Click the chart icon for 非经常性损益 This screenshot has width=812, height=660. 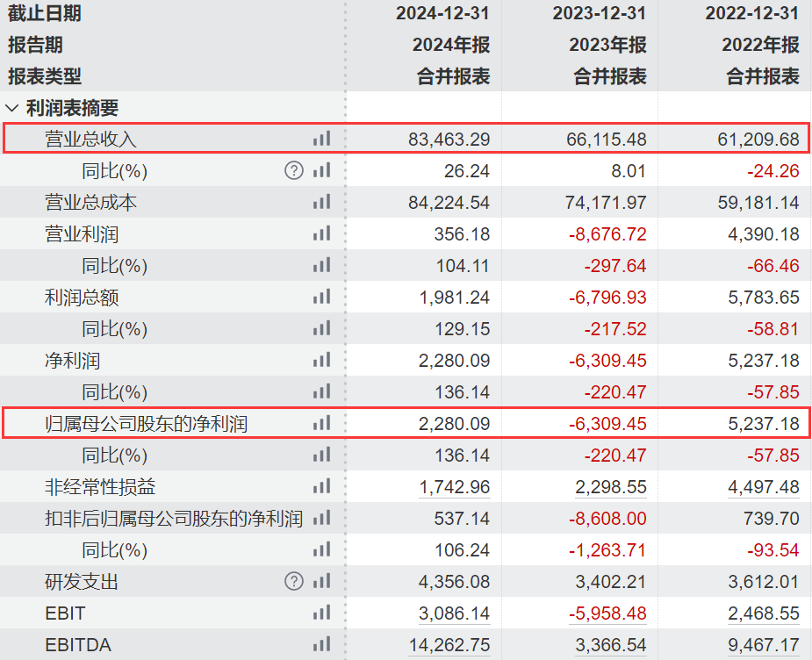coord(321,487)
